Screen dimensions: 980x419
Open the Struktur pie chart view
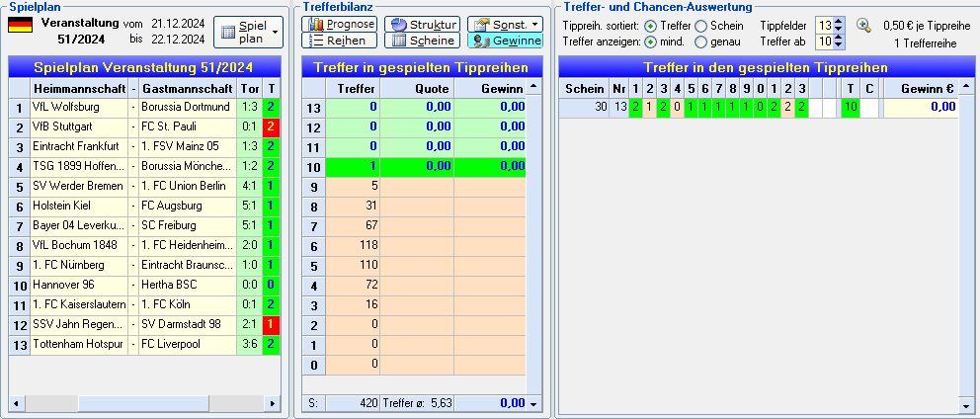click(423, 25)
